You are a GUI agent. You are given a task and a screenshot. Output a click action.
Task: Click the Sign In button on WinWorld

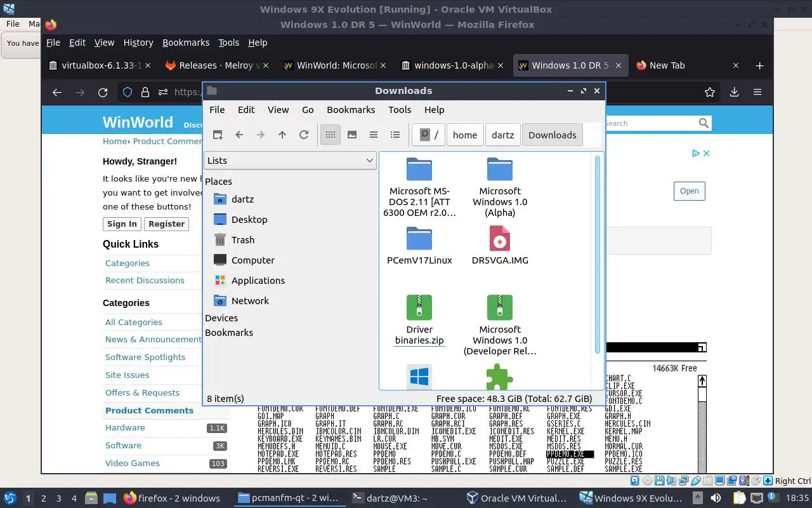122,224
